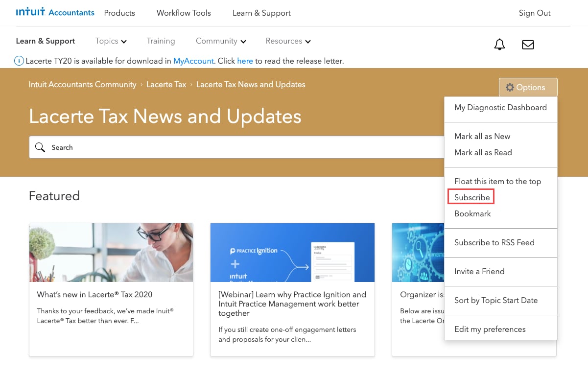Open the Organizer card gears thumbnail
The width and height of the screenshot is (588, 375).
pos(418,253)
